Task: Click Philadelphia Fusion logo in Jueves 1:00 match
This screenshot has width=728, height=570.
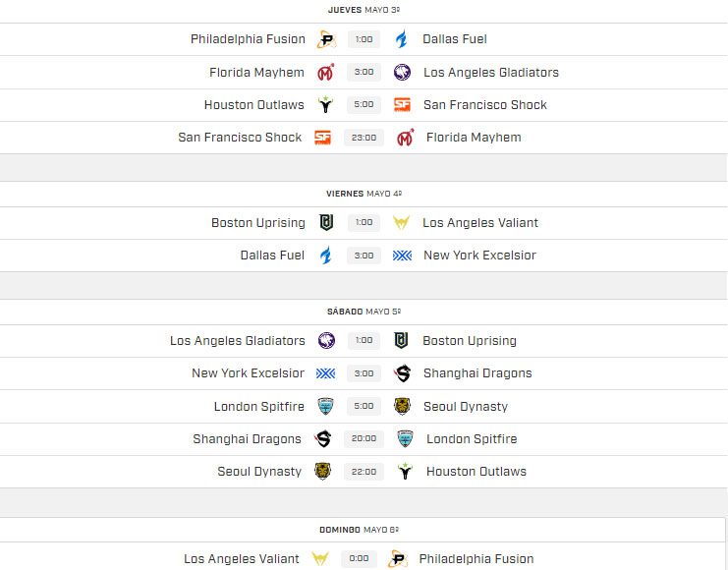Action: (x=326, y=39)
